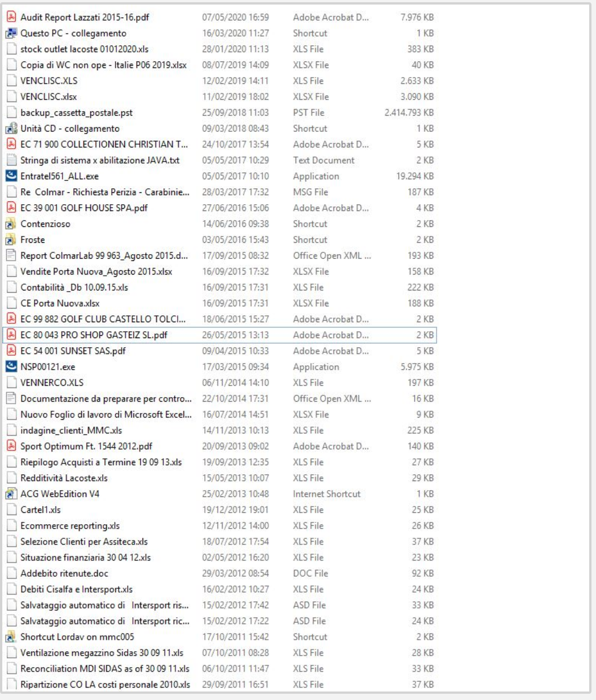
Task: Click the Unità CD shortcut icon
Action: point(11,128)
